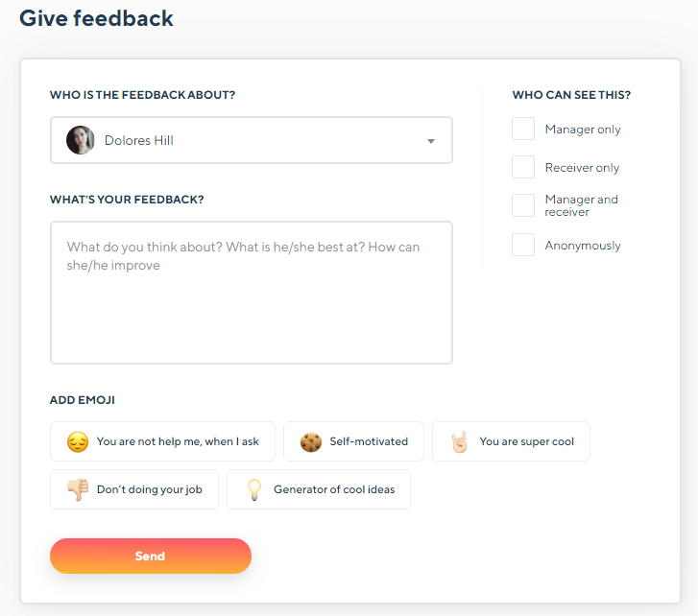
Task: Click the sad face emoji icon
Action: 78,441
